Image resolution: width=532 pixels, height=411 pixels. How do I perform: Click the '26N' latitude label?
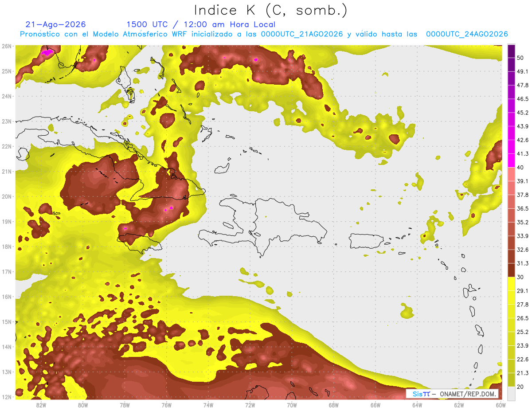pos(6,46)
